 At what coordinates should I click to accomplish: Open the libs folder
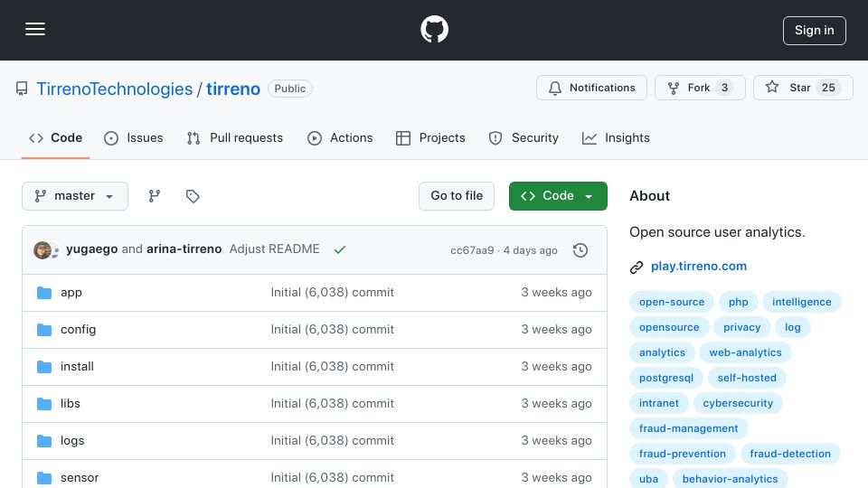click(71, 403)
